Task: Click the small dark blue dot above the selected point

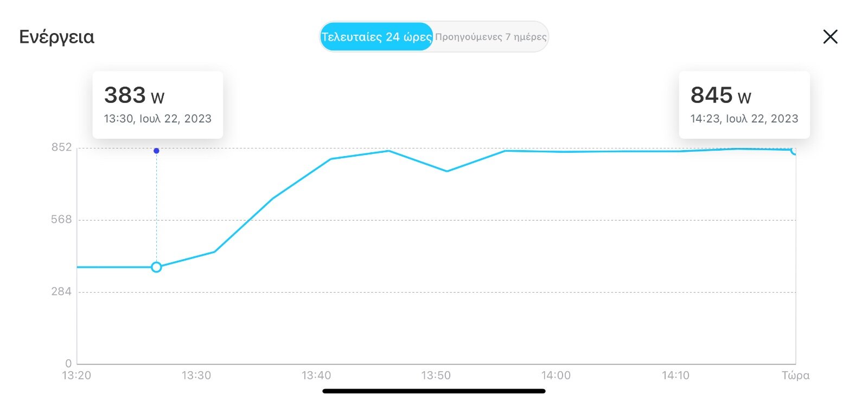Action: 156,151
